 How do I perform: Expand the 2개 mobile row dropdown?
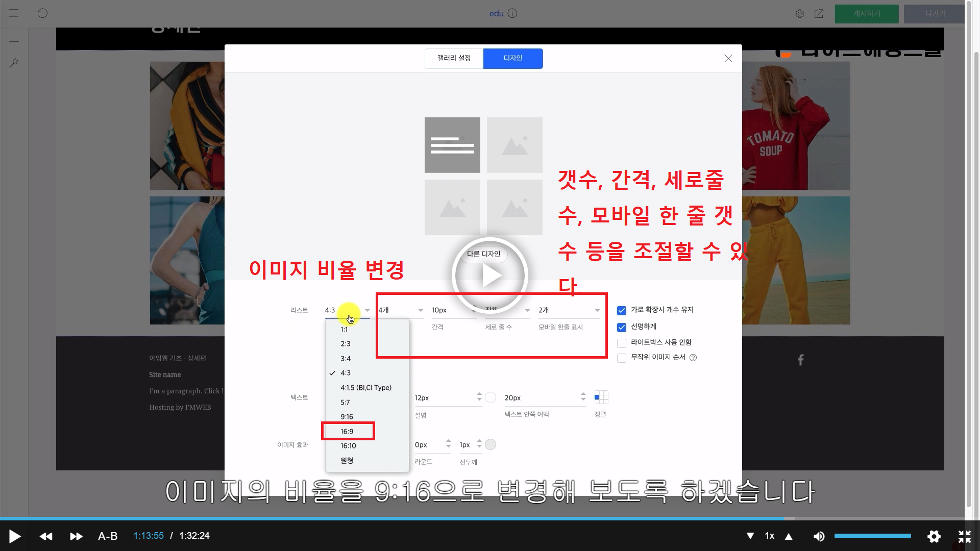pos(569,310)
